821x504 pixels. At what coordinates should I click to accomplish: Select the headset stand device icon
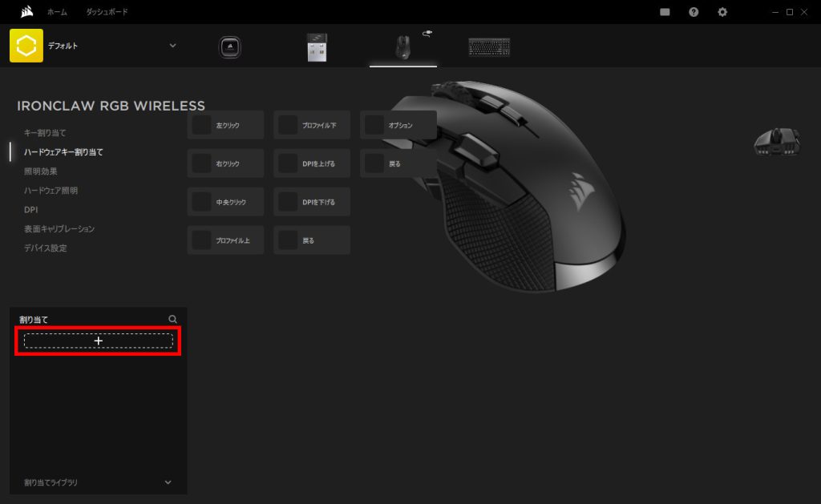[x=229, y=47]
